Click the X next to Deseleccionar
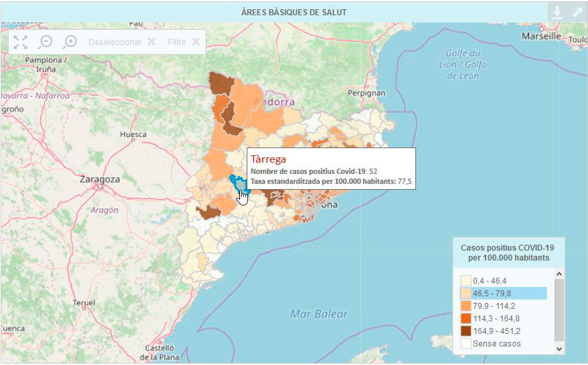This screenshot has height=365, width=588. pos(151,42)
